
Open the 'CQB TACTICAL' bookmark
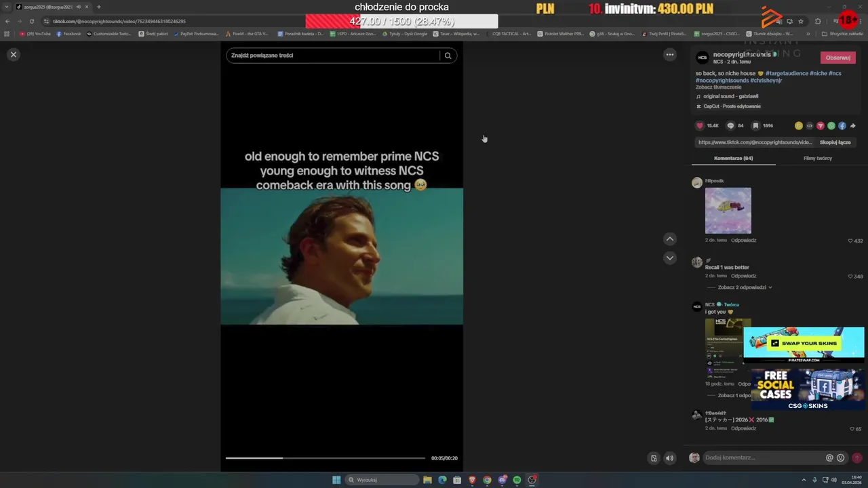pos(508,33)
